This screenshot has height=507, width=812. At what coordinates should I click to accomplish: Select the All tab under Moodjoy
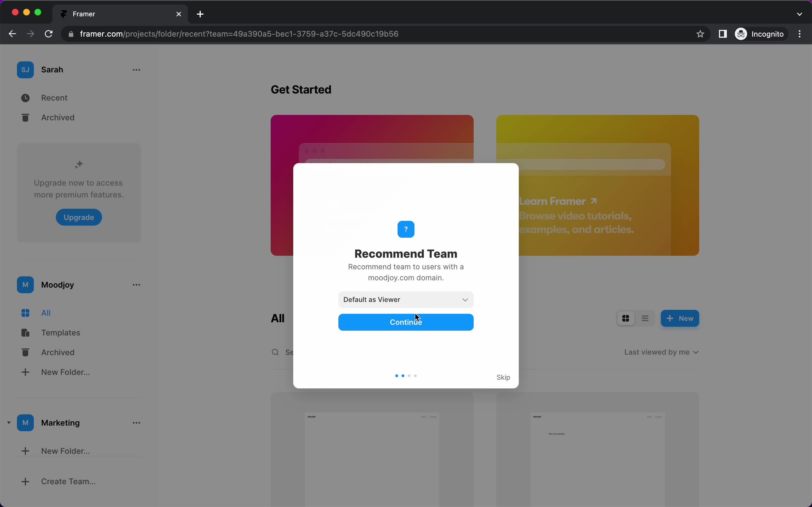coord(46,312)
